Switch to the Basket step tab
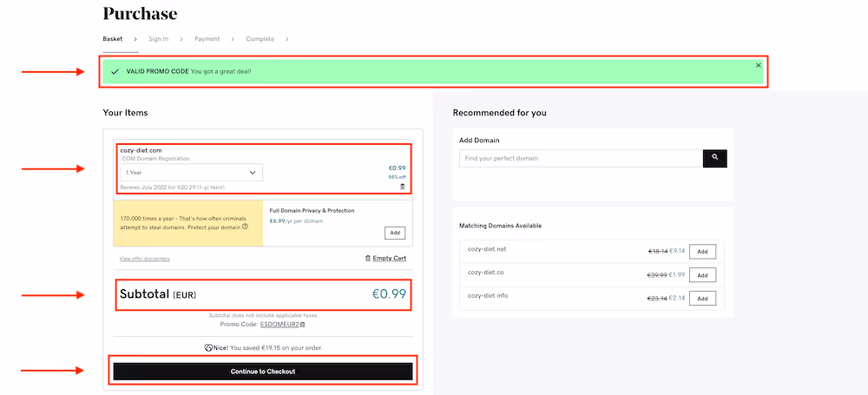868x395 pixels. click(113, 39)
